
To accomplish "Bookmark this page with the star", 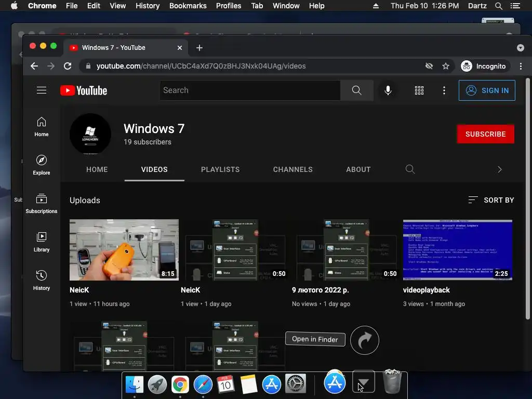I will [445, 66].
